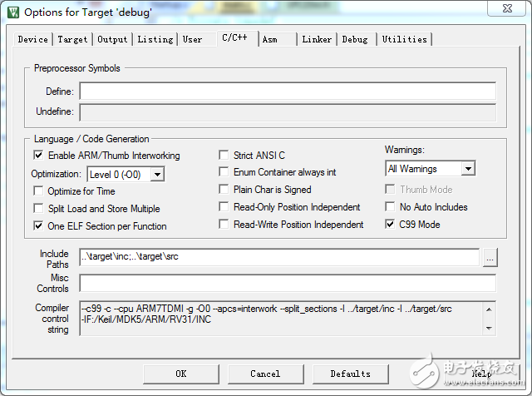
Task: Expand the Warnings dropdown
Action: pyautogui.click(x=468, y=169)
